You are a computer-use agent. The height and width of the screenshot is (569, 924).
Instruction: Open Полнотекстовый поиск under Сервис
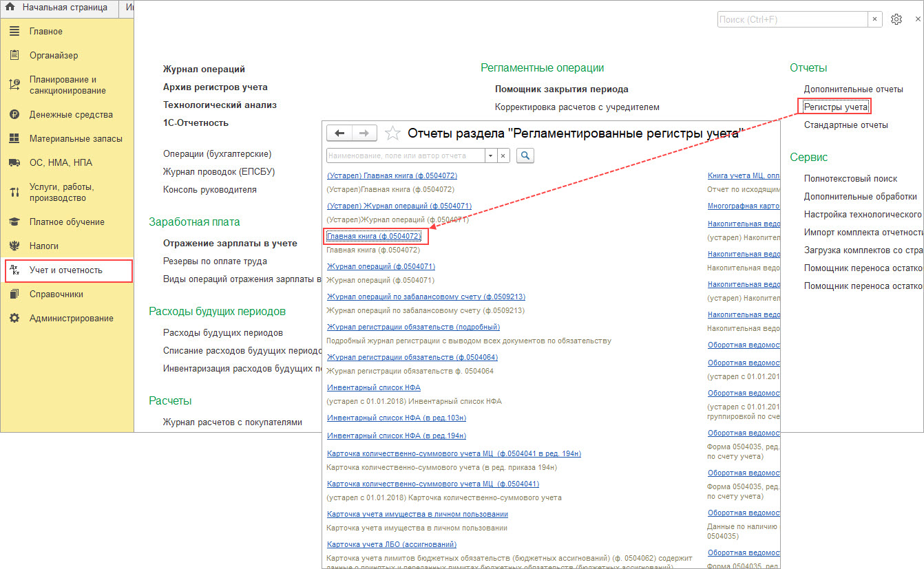[850, 179]
